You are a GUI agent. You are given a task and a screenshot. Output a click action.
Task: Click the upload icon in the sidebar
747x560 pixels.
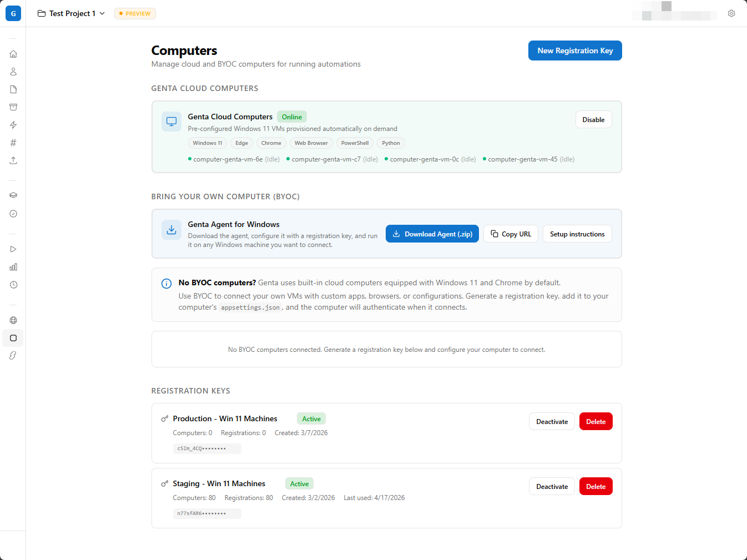click(13, 160)
